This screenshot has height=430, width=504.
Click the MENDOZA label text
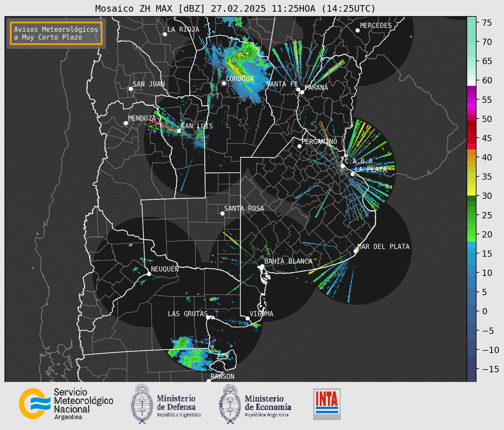coord(142,118)
